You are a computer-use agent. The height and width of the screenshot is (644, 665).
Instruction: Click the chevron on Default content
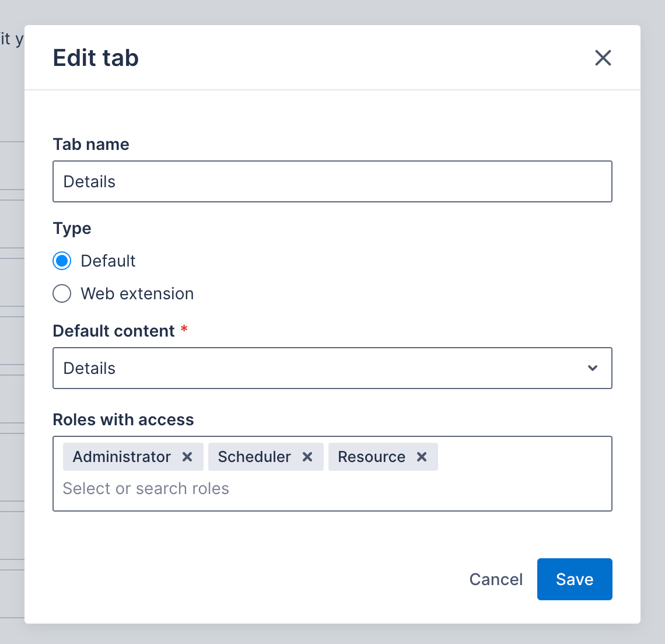point(593,368)
